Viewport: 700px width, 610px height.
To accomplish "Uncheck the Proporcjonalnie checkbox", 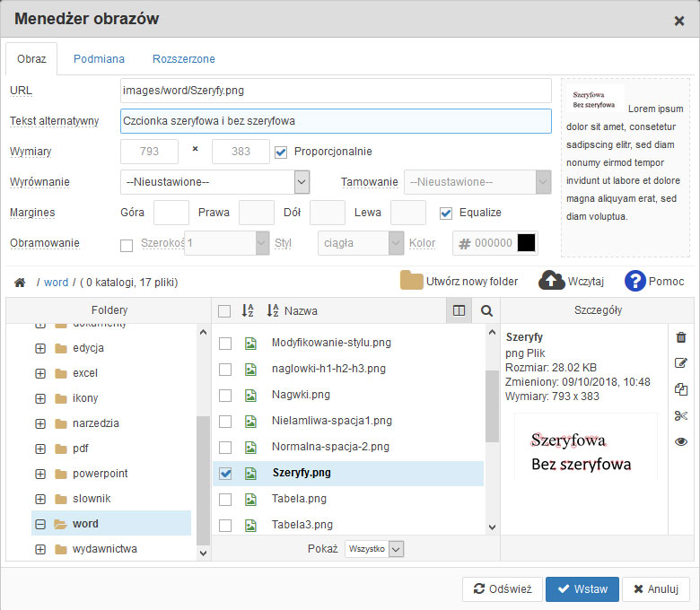I will [281, 152].
